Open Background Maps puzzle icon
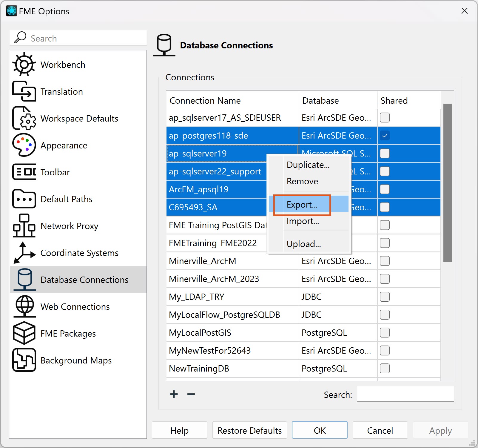Viewport: 478px width, 448px height. coord(24,360)
